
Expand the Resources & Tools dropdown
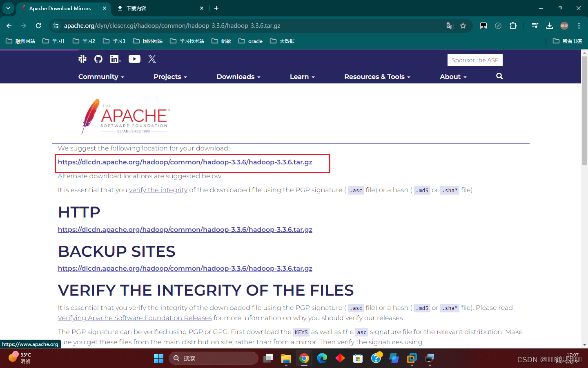[x=377, y=76]
